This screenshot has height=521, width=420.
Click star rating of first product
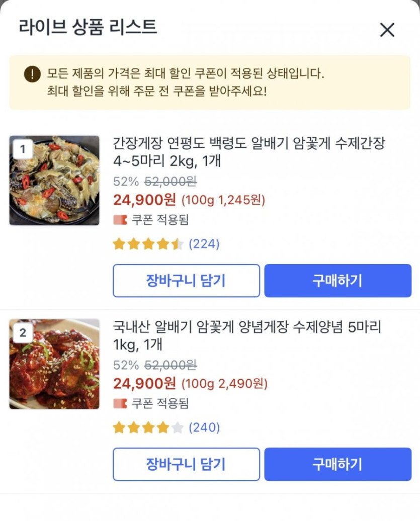pyautogui.click(x=148, y=244)
